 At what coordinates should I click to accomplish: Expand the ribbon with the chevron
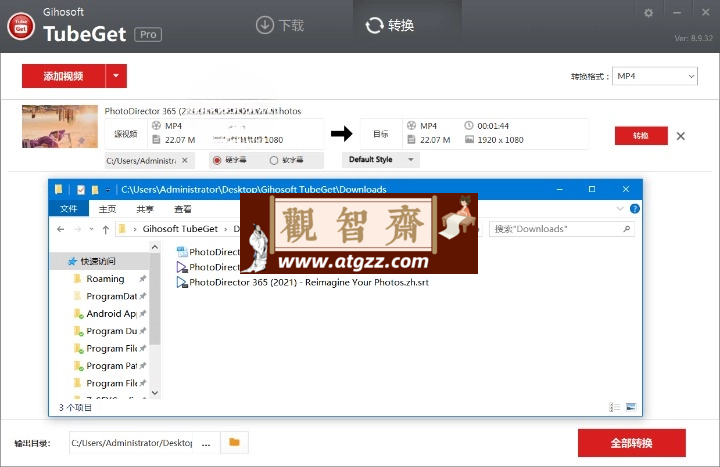tap(620, 209)
